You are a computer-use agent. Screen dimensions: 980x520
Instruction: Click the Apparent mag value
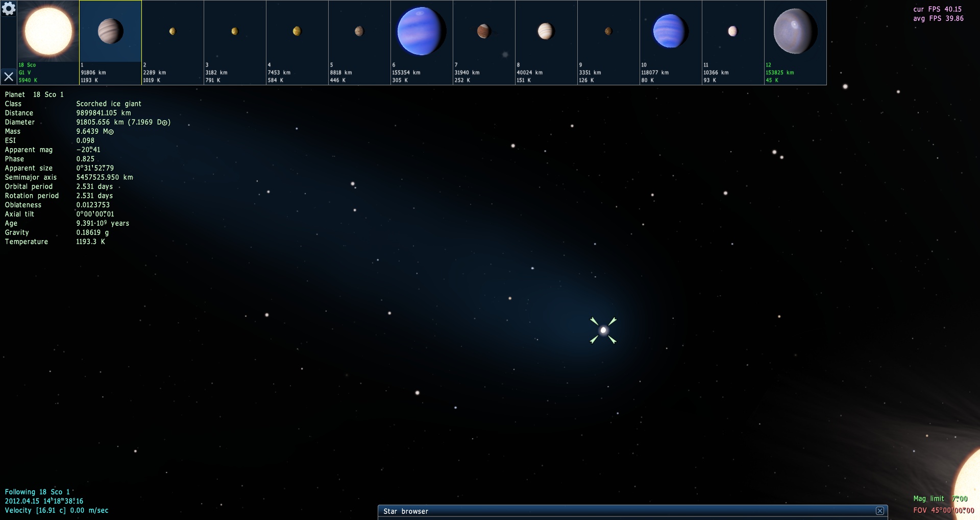pos(88,150)
